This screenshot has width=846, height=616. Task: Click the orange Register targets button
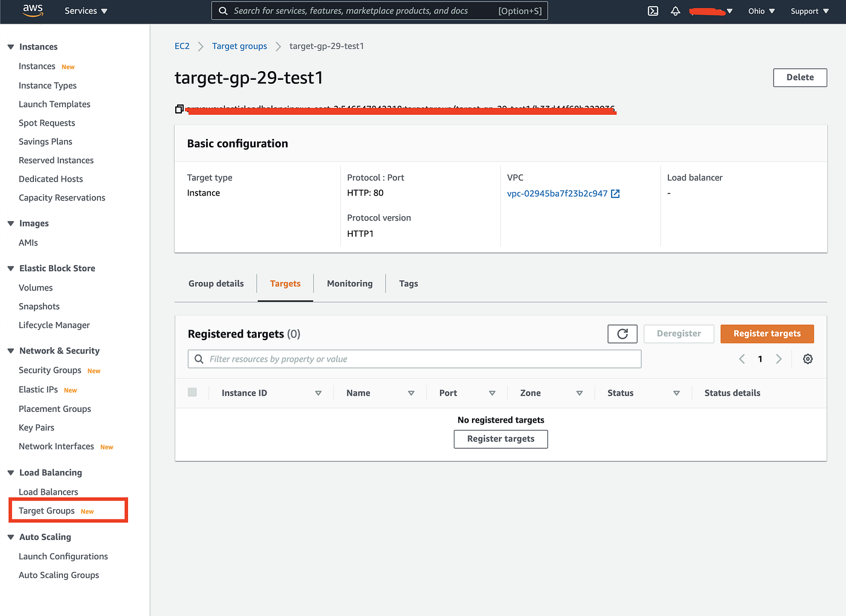click(x=767, y=333)
